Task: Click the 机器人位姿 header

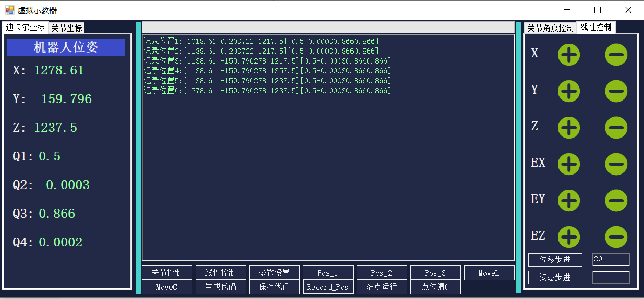Action: [x=66, y=47]
